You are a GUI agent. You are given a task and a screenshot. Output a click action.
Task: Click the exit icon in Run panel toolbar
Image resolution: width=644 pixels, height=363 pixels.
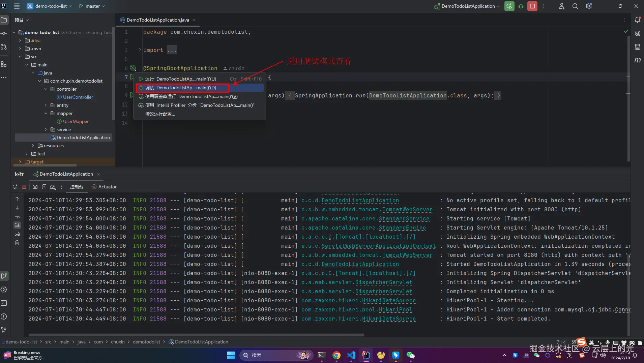coord(44,187)
